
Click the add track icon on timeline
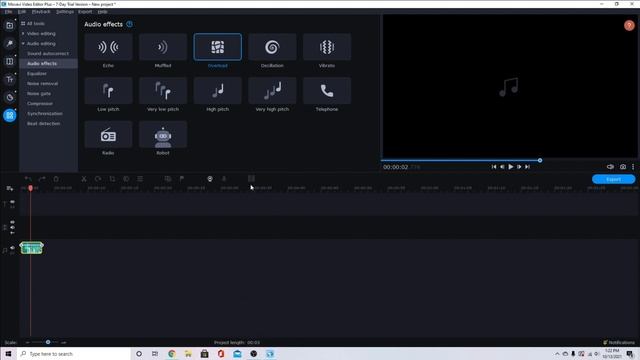tap(10, 188)
